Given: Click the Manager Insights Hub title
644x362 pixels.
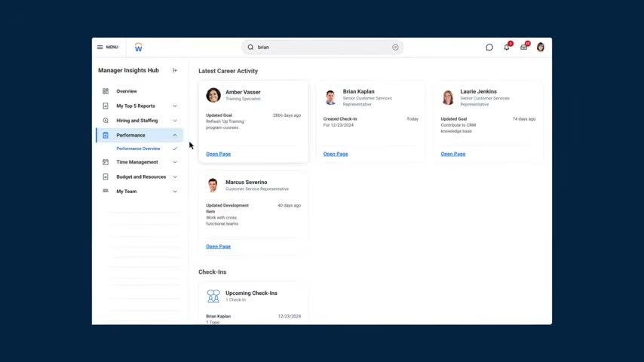Looking at the screenshot, I should click(x=128, y=70).
